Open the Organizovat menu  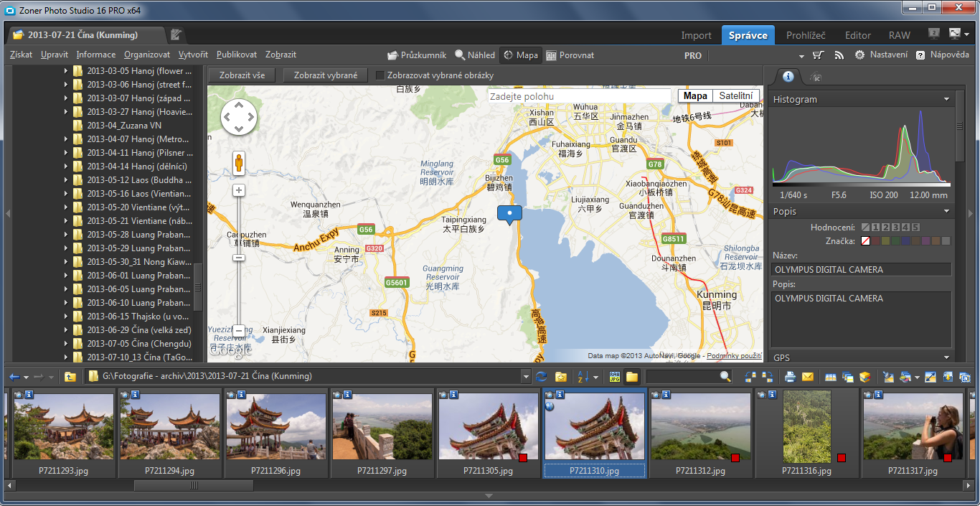[147, 55]
